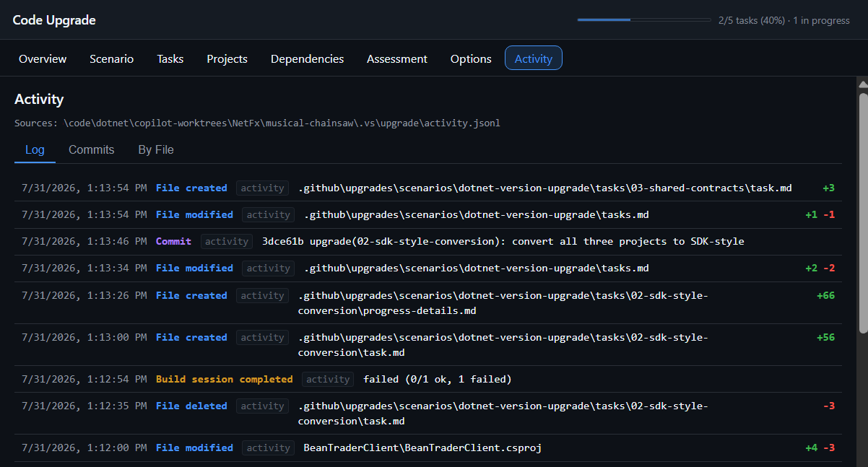
Task: Click the Activity section heading
Action: [39, 100]
